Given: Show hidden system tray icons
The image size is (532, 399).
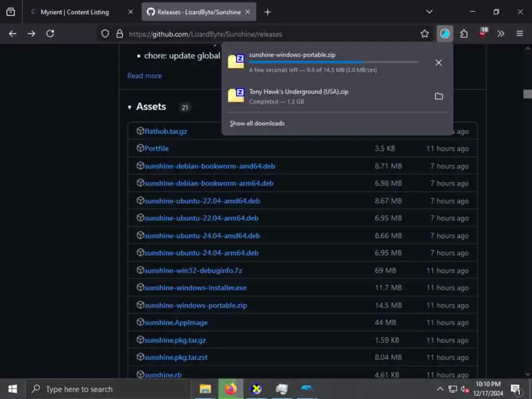Looking at the screenshot, I should (440, 389).
